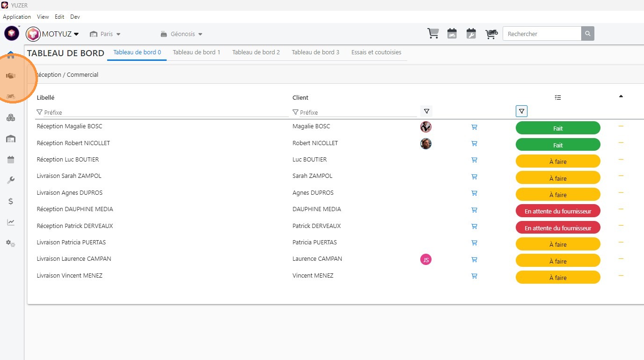Image resolution: width=644 pixels, height=360 pixels.
Task: Open the MOTYUZ company dropdown
Action: click(x=53, y=34)
